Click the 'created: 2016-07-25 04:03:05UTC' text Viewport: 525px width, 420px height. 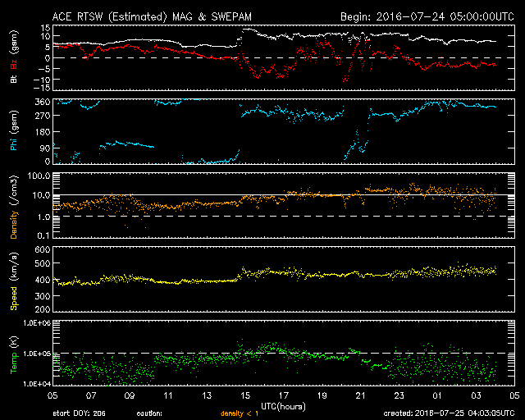coord(449,413)
